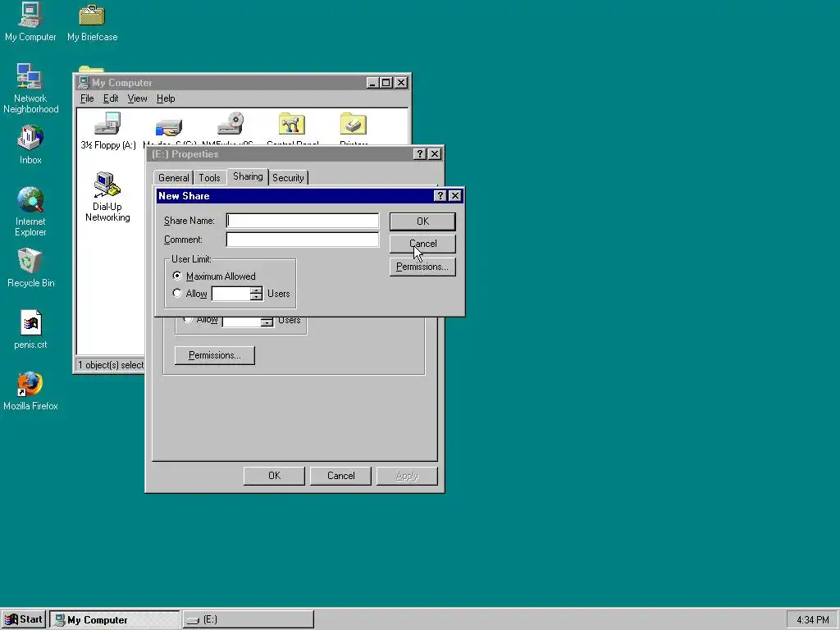
Task: Cancel the New Share dialog
Action: pyautogui.click(x=422, y=244)
